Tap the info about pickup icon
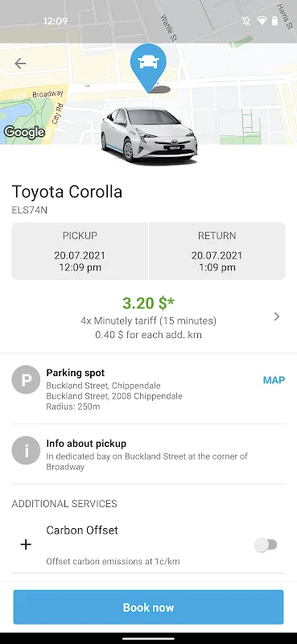Image resolution: width=297 pixels, height=644 pixels. coord(26,451)
